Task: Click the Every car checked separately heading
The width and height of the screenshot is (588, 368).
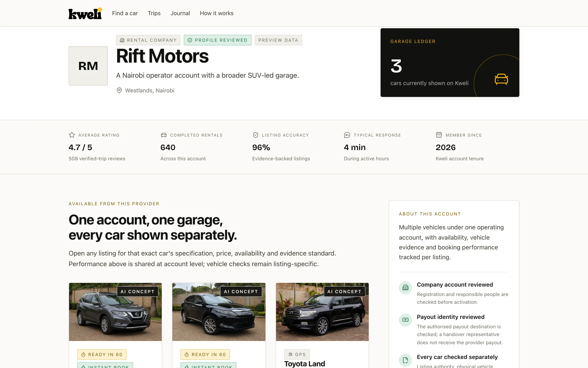Action: pos(457,357)
